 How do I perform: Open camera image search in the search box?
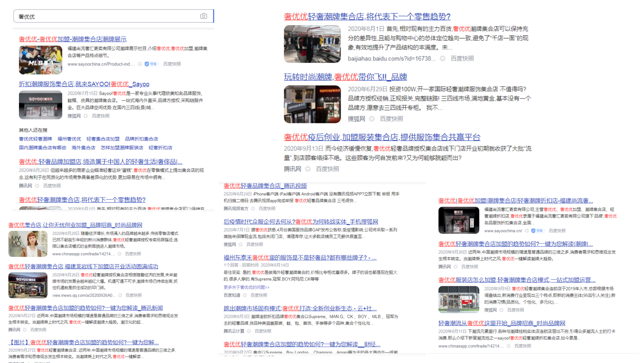click(204, 16)
